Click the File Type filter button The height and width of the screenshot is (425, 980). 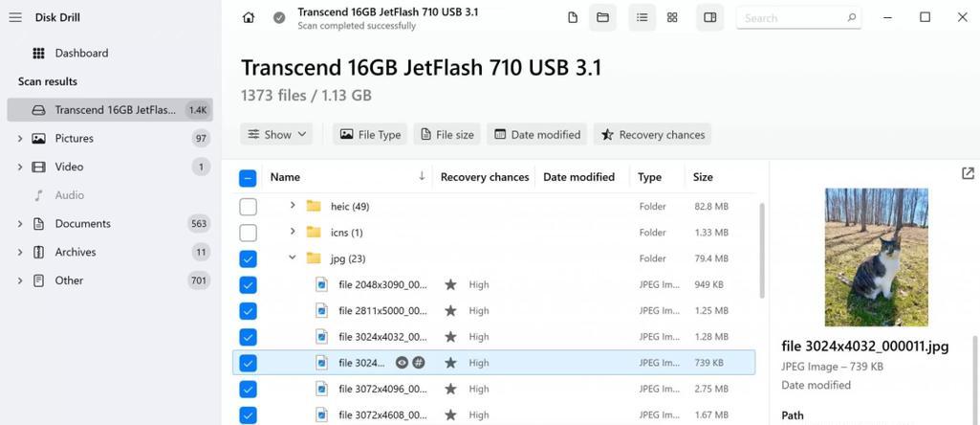click(x=370, y=135)
